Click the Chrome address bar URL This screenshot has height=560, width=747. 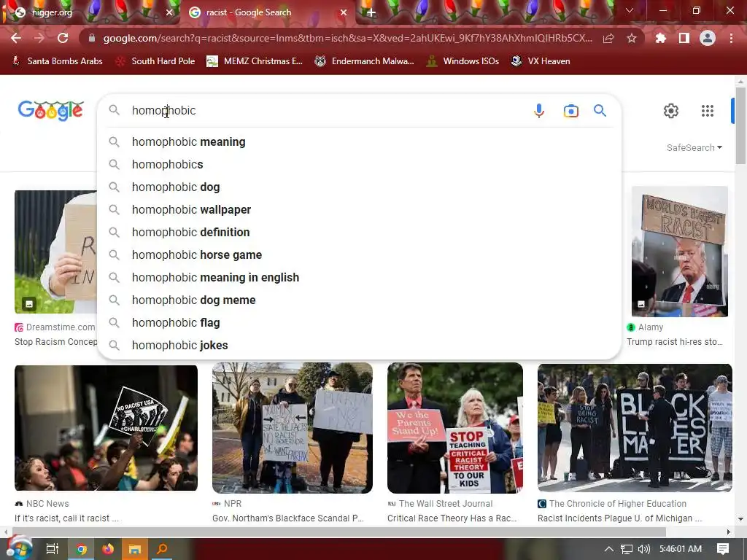(348, 38)
